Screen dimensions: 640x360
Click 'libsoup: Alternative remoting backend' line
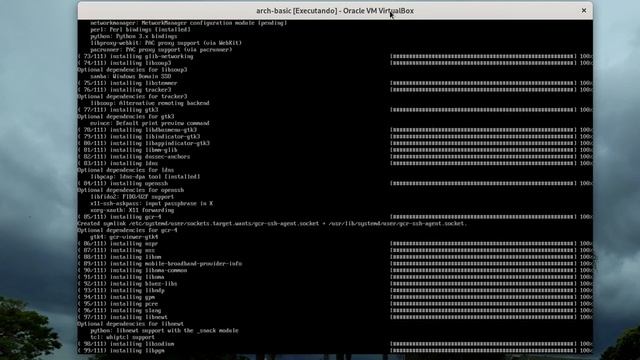click(150, 103)
